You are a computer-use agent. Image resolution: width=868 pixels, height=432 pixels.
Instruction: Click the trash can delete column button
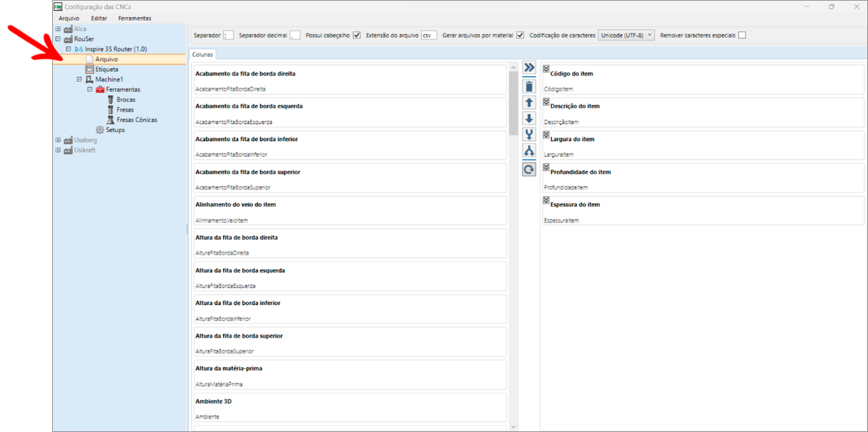point(529,86)
